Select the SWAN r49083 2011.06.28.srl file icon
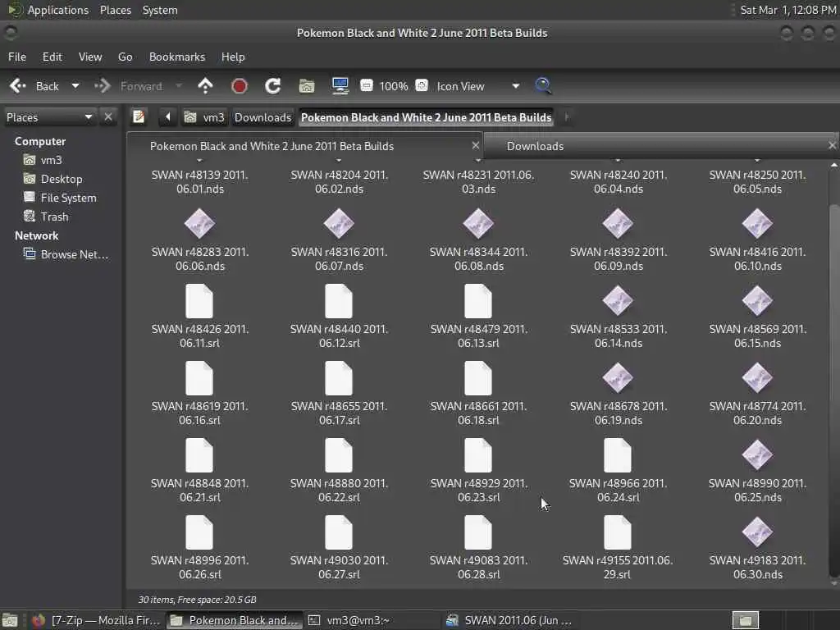 point(478,532)
